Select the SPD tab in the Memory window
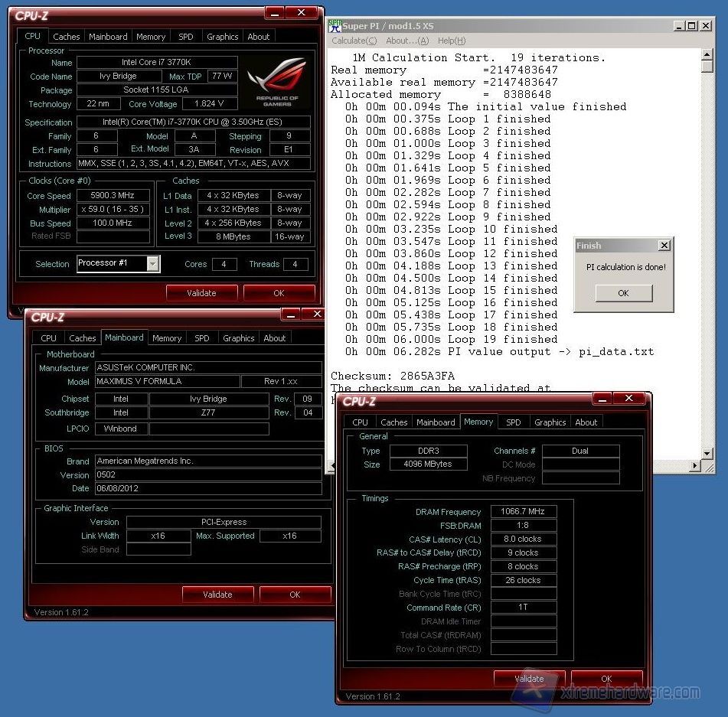Image resolution: width=728 pixels, height=717 pixels. tap(514, 422)
